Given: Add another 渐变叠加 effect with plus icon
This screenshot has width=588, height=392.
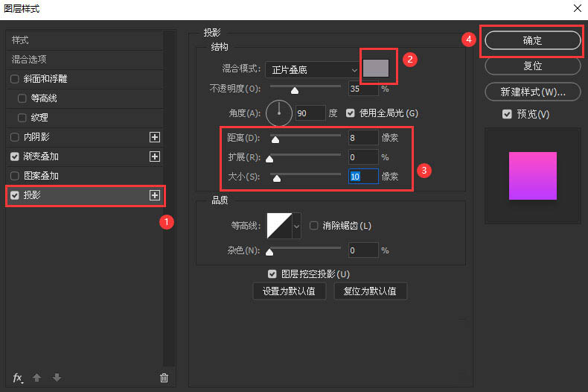Looking at the screenshot, I should (x=155, y=157).
